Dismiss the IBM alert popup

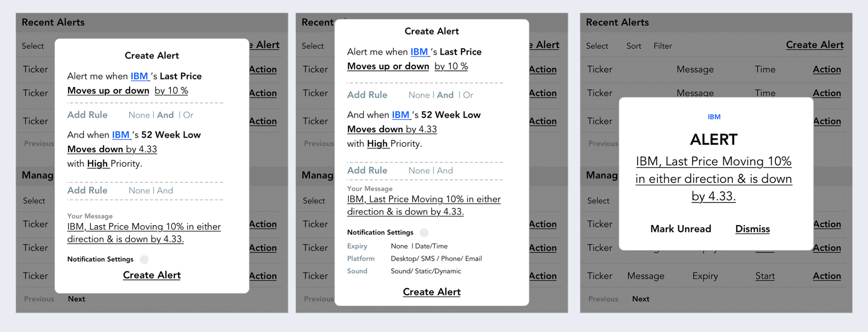pyautogui.click(x=752, y=229)
